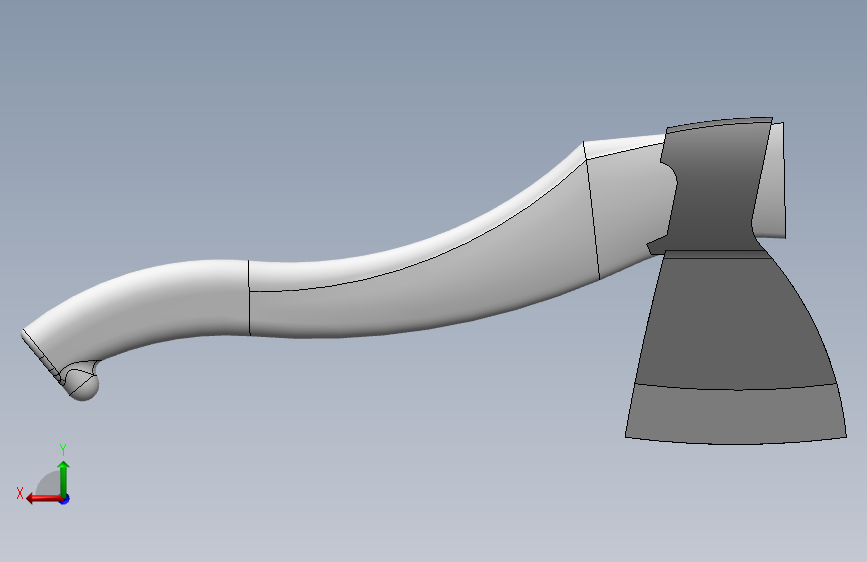
Task: Click the blue Z axis dot of the triad
Action: point(65,499)
